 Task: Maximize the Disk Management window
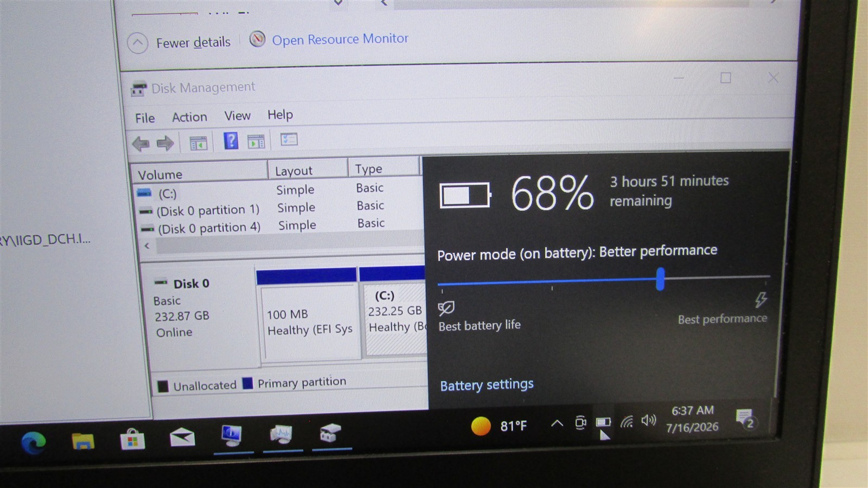pyautogui.click(x=725, y=78)
